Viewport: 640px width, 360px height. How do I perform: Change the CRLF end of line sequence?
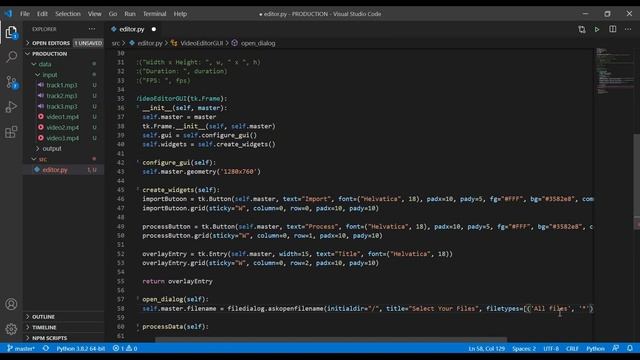pyautogui.click(x=572, y=349)
